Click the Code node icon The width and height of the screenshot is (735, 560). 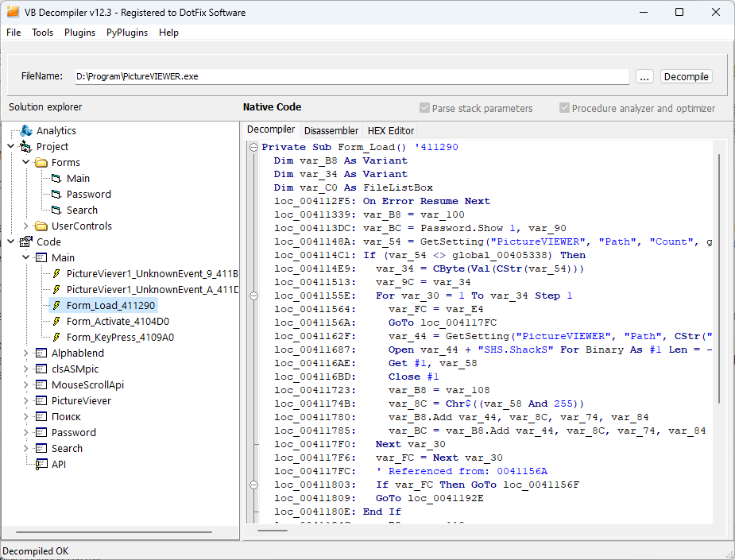pyautogui.click(x=25, y=241)
